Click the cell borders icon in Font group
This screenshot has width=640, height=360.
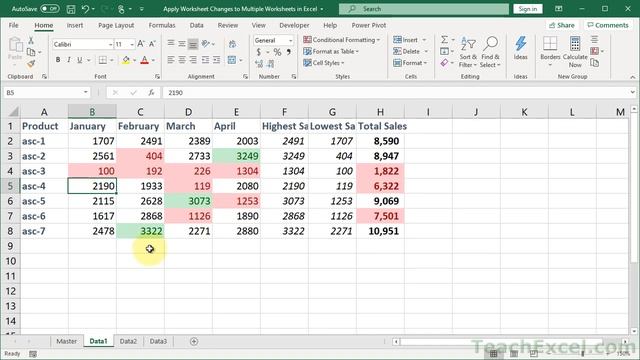(x=102, y=60)
